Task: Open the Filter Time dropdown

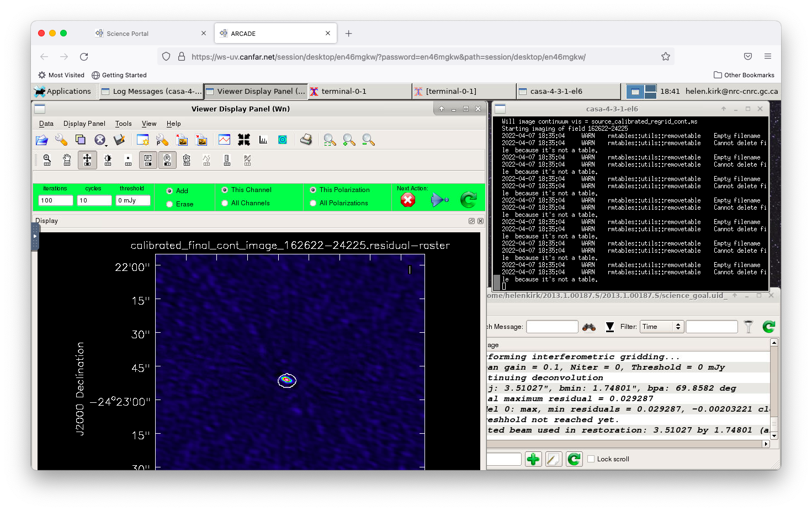Action: point(662,327)
